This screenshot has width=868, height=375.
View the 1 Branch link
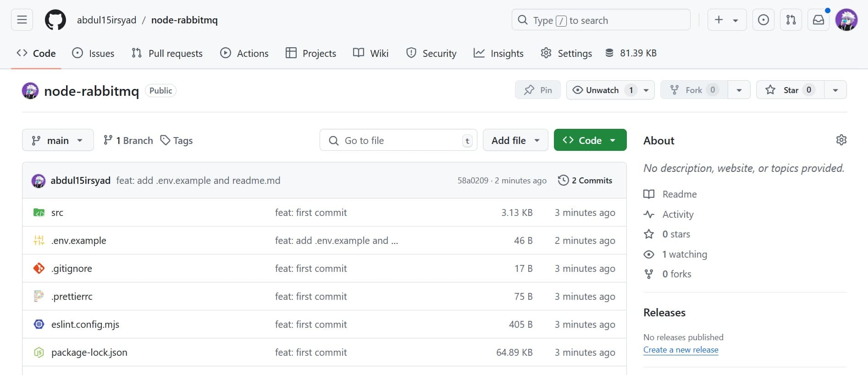click(128, 140)
